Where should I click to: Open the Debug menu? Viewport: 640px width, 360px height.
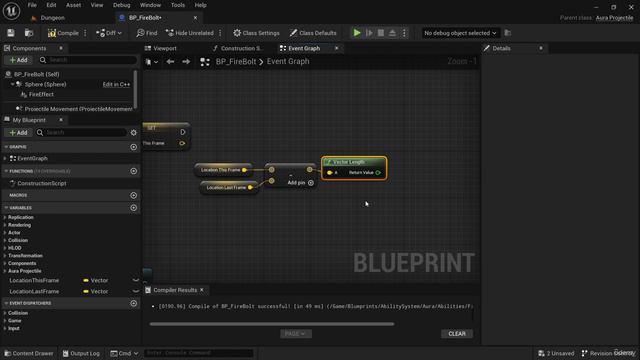point(121,5)
